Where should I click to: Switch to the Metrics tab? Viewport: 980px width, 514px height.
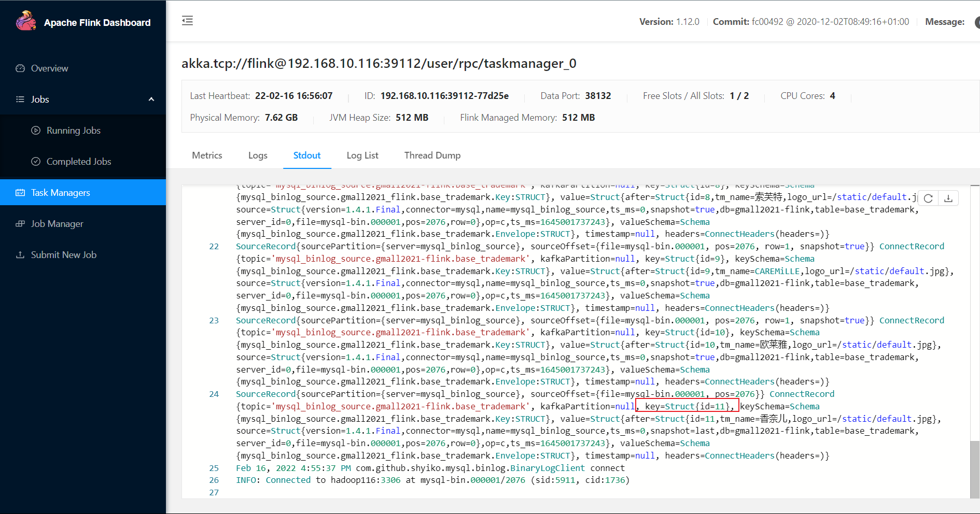pyautogui.click(x=207, y=155)
